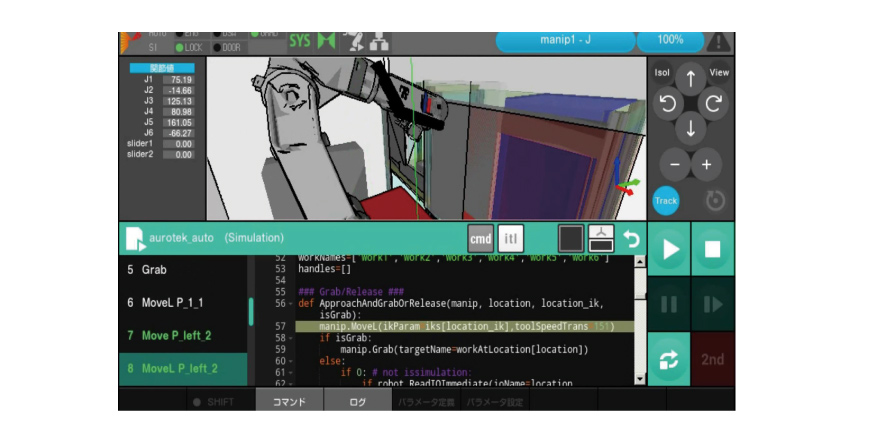Click the 2nd function button

pyautogui.click(x=713, y=359)
